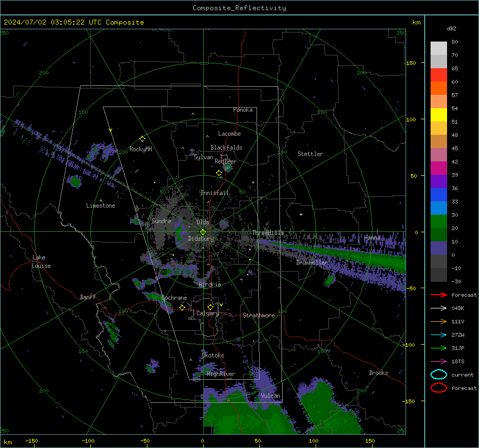Click the ThreeHills city label
This screenshot has height=448, width=479.
[268, 233]
